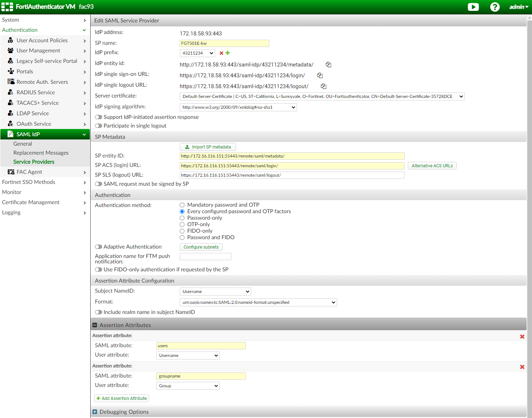This screenshot has height=418, width=532.
Task: Enable Participate in single logout
Action: click(99, 126)
